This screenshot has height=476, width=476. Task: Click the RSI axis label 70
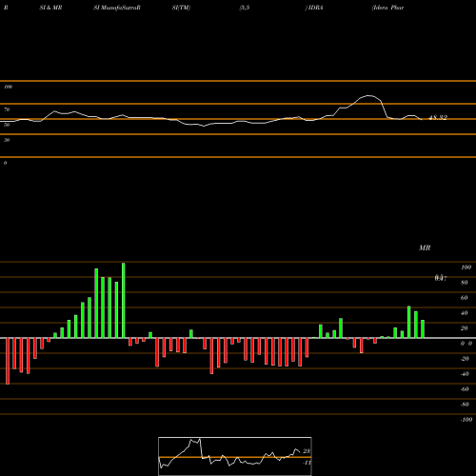(x=7, y=109)
